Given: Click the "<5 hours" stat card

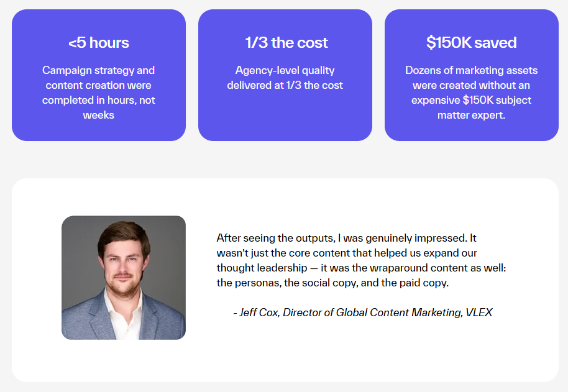Looking at the screenshot, I should (x=98, y=75).
